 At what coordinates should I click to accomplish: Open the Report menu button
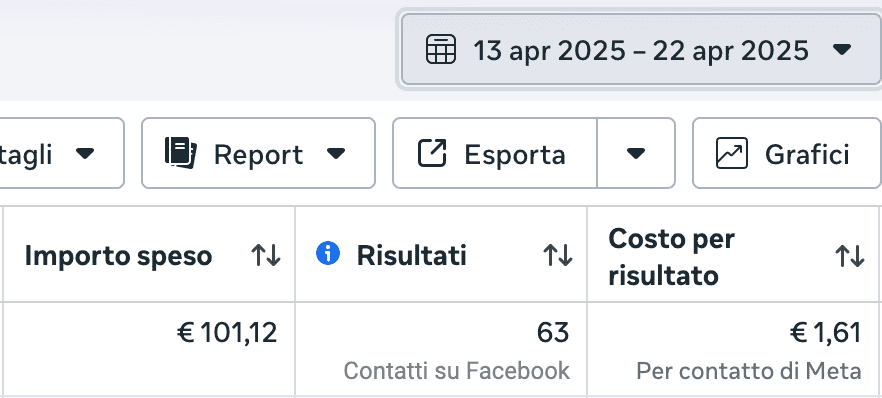point(258,153)
